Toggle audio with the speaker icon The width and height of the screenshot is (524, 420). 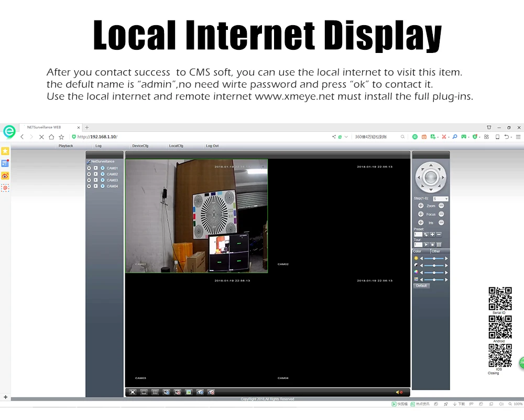399,392
